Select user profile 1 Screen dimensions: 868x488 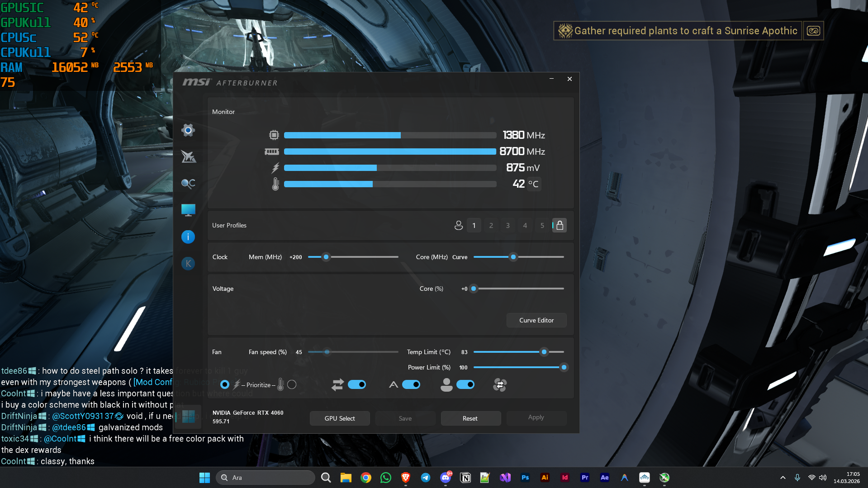tap(474, 225)
